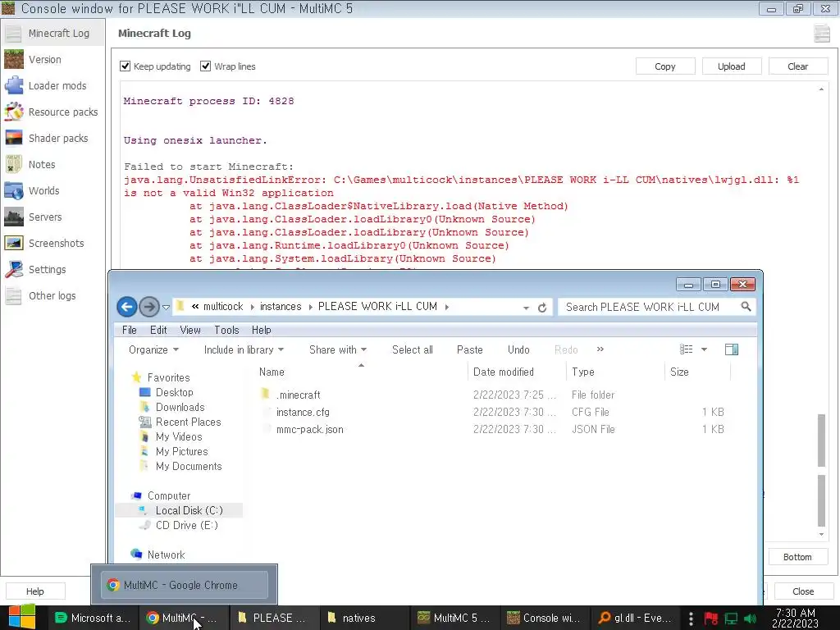Select CD Drive (E:) in navigation pane
840x630 pixels.
point(186,526)
